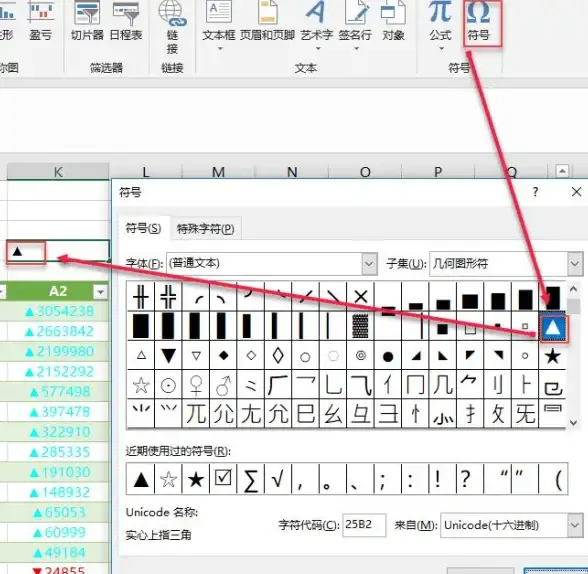Expand the 文本框 dropdown arrow
The width and height of the screenshot is (588, 574).
tap(220, 48)
